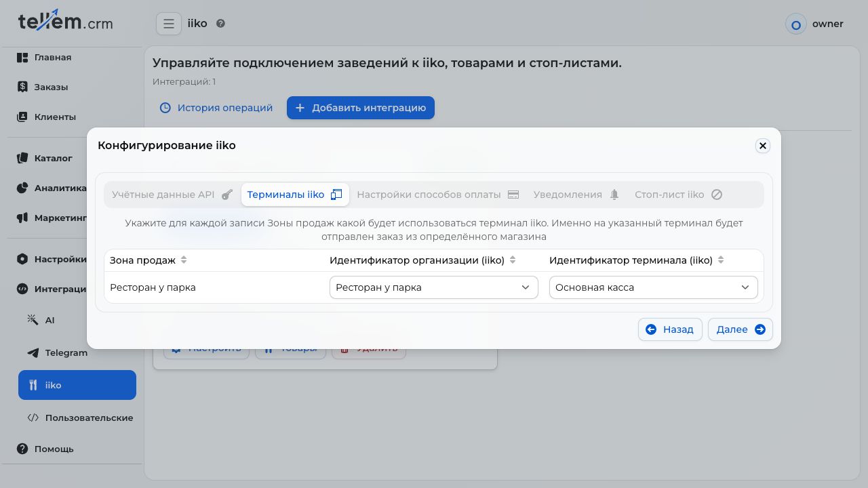The height and width of the screenshot is (488, 868).
Task: Sort by Идентификатор терминала column
Action: click(x=721, y=260)
